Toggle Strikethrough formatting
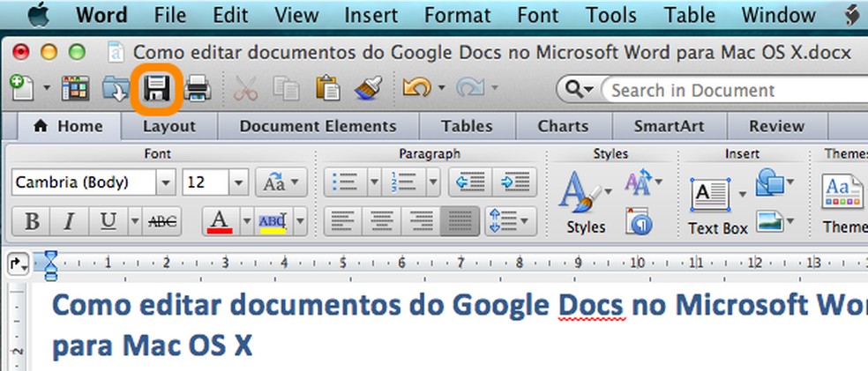 [x=162, y=221]
